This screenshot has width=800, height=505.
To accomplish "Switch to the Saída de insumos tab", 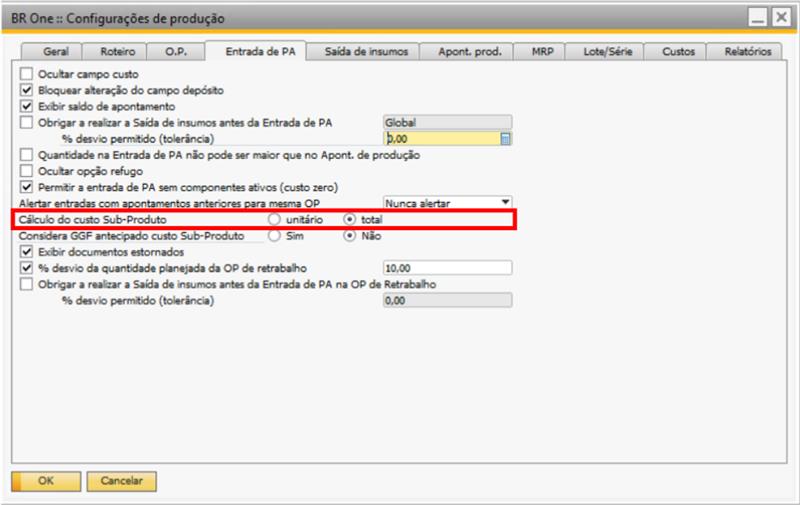I will point(362,51).
